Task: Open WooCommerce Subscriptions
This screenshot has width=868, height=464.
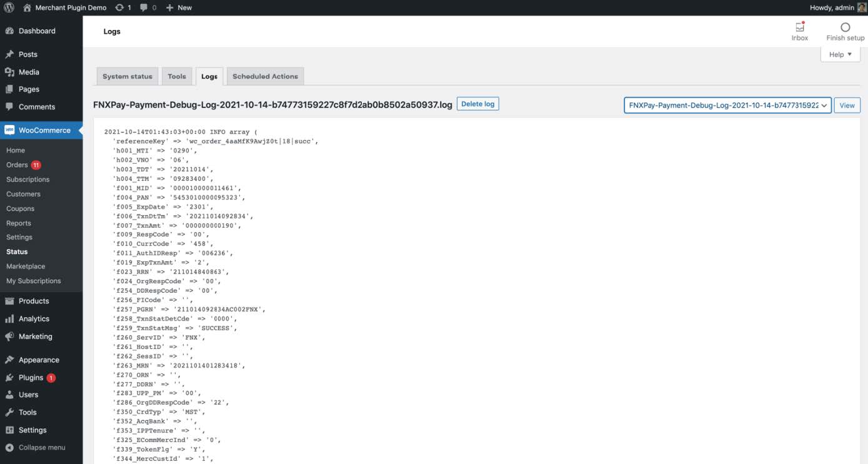Action: (28, 179)
